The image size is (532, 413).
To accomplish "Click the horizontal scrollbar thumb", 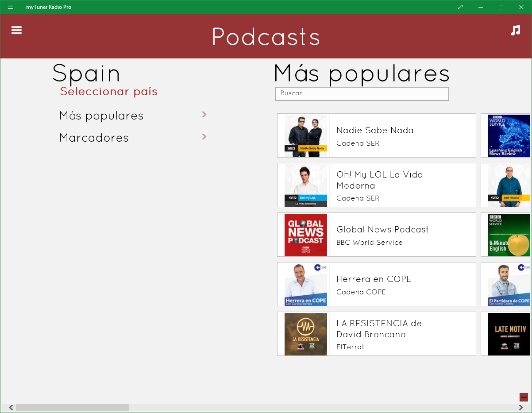I will (x=73, y=407).
